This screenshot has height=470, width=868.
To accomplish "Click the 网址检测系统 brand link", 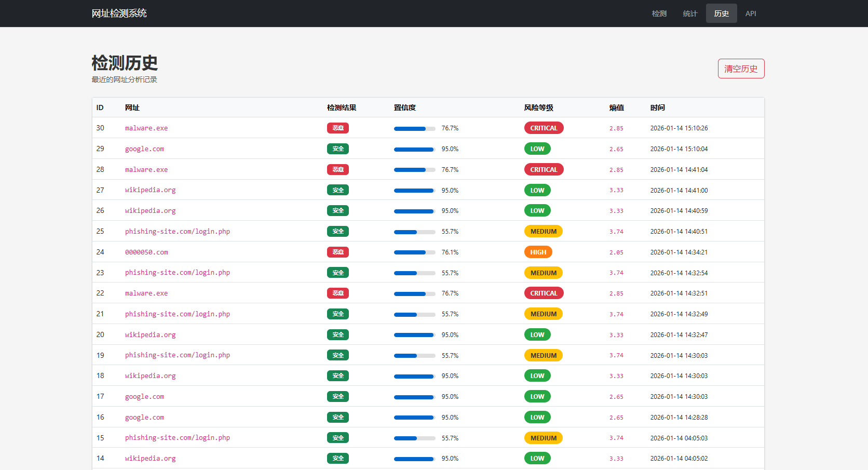I will coord(119,14).
